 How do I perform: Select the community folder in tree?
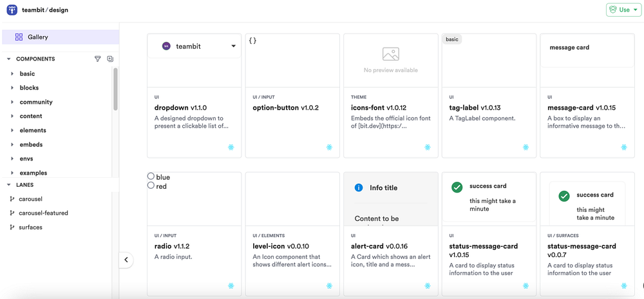pos(36,102)
